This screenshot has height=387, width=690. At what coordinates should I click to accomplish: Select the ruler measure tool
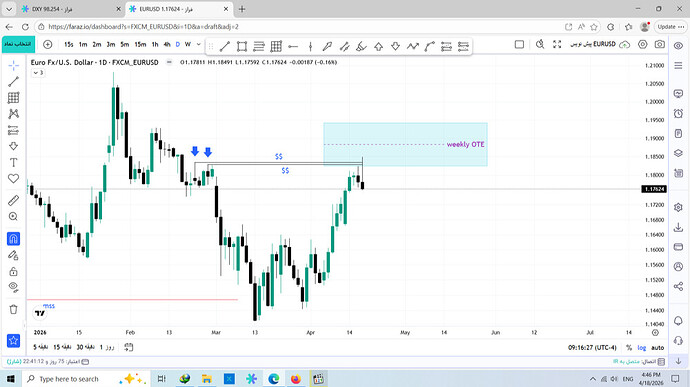pyautogui.click(x=13, y=200)
